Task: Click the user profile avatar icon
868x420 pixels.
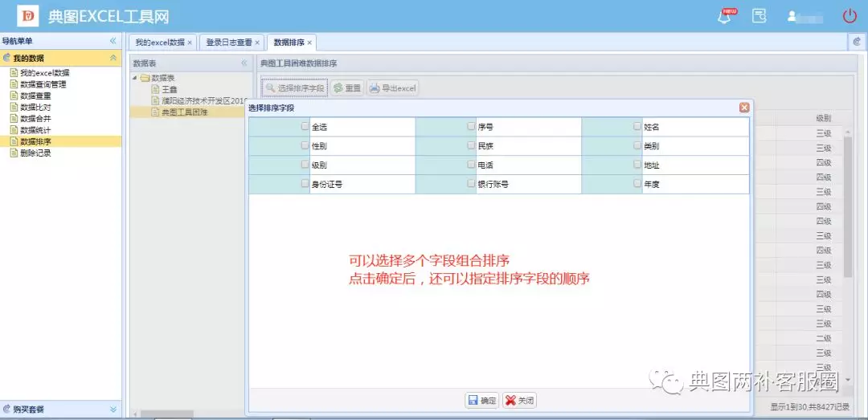Action: pos(793,16)
